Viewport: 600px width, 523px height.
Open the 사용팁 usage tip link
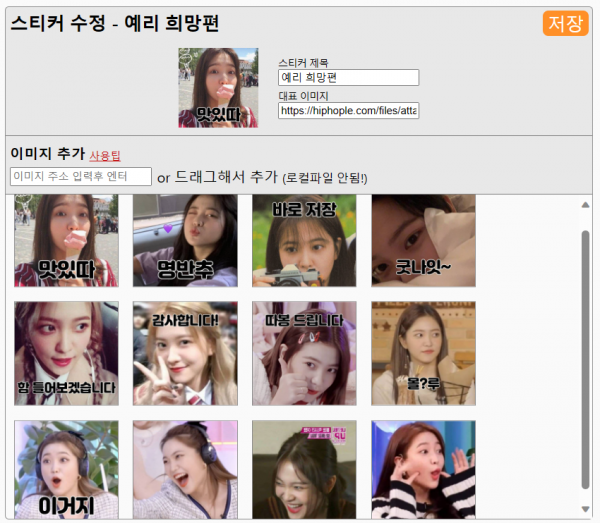105,156
